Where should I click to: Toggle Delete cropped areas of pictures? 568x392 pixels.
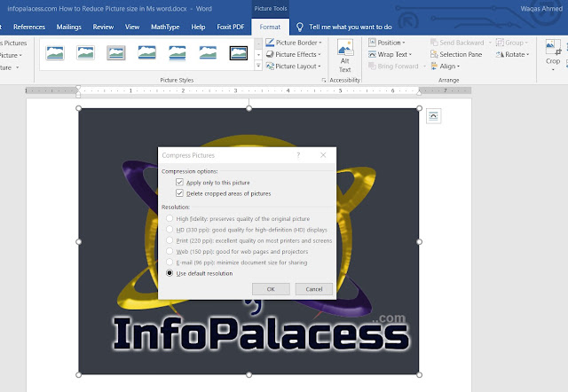pos(179,193)
